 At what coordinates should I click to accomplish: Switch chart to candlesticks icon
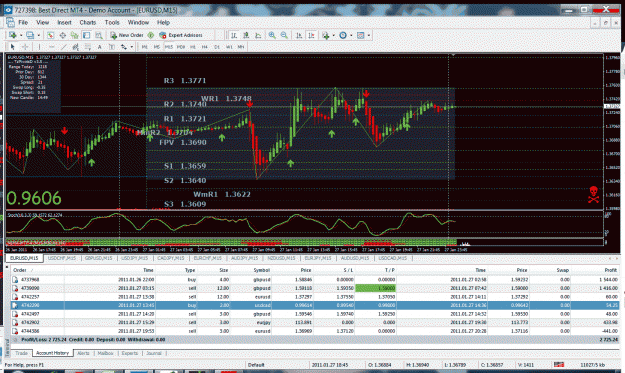coord(246,35)
